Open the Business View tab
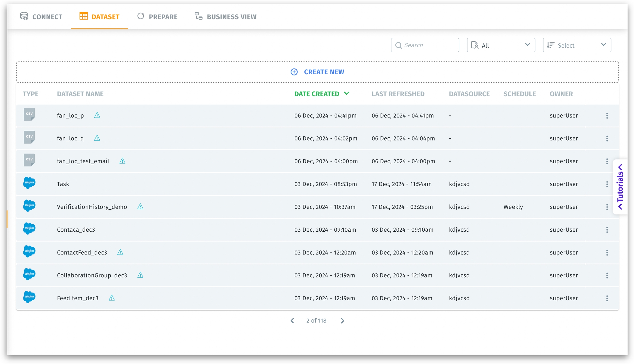 (x=226, y=17)
